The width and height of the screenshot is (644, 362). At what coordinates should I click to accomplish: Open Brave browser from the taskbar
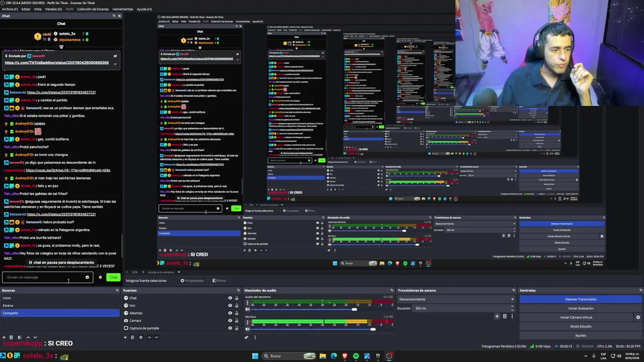(x=345, y=356)
